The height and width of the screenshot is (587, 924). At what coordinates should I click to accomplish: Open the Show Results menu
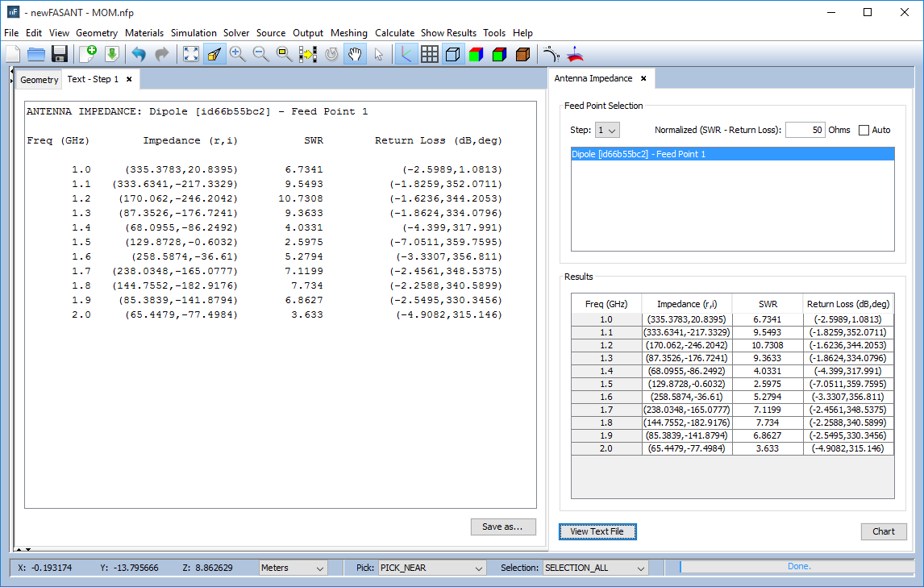tap(448, 33)
